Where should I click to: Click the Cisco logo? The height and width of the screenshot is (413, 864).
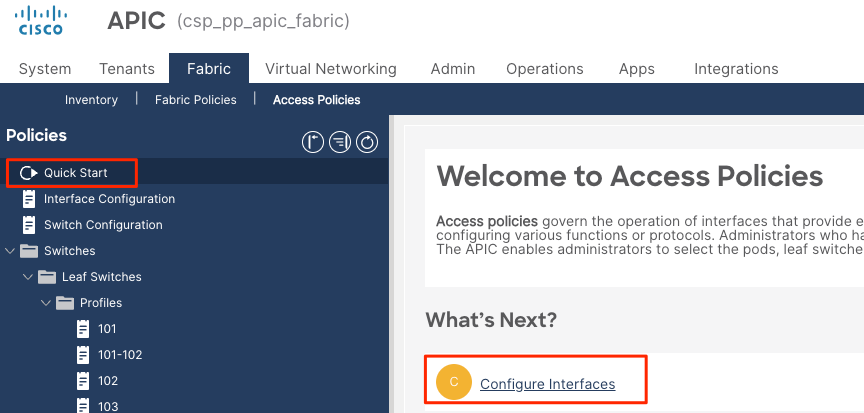[x=41, y=22]
